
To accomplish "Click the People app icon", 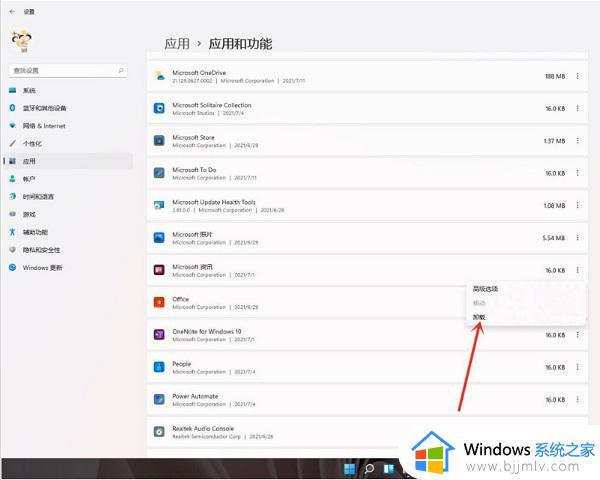I will [159, 367].
